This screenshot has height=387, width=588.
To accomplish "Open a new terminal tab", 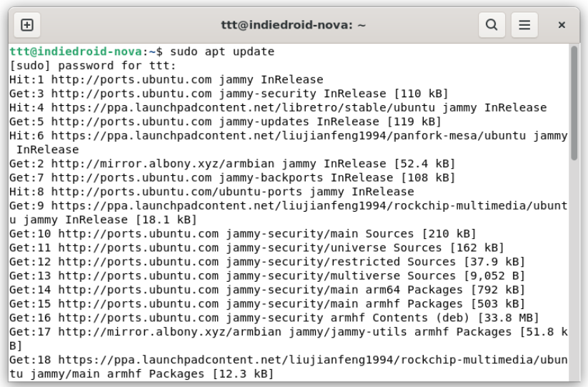I will (26, 25).
